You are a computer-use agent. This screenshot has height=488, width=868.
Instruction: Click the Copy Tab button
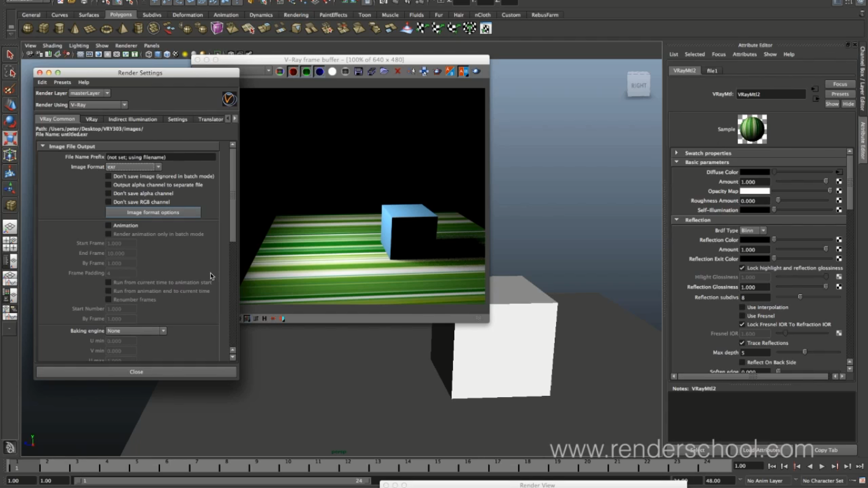(826, 450)
